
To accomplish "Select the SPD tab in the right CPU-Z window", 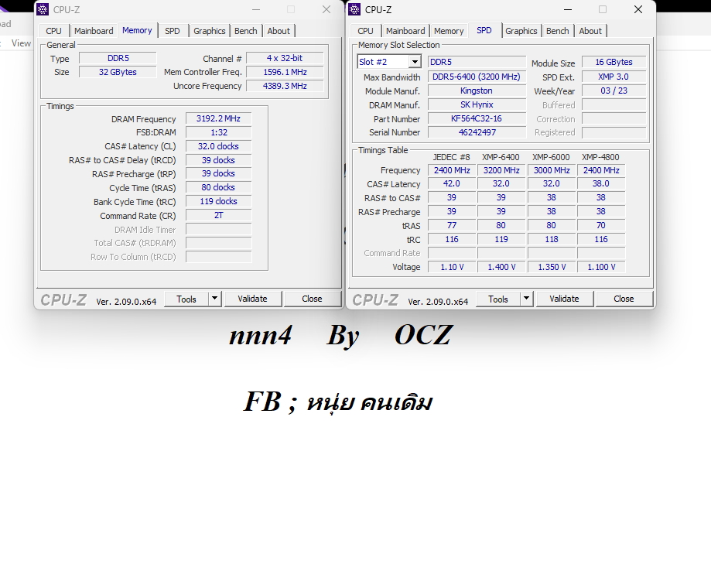I will (484, 30).
